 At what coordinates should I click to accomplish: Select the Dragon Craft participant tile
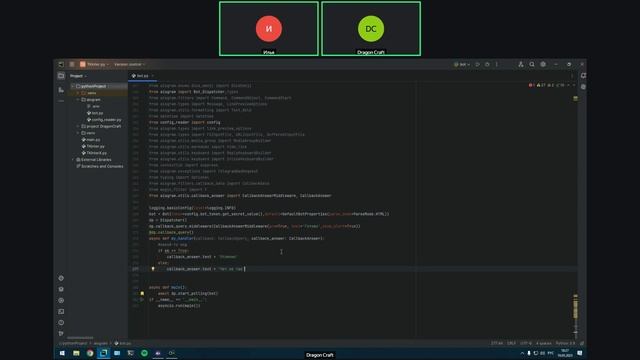point(371,29)
